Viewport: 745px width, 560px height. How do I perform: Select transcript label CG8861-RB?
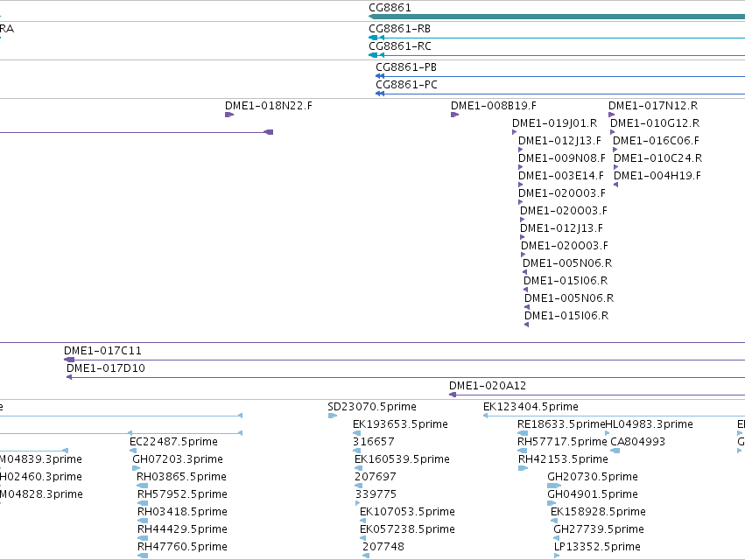click(x=399, y=29)
